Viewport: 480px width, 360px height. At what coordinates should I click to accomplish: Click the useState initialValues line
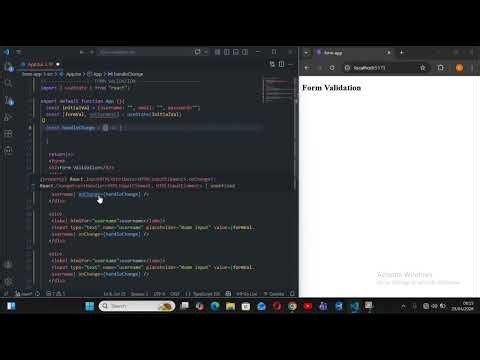[x=114, y=114]
